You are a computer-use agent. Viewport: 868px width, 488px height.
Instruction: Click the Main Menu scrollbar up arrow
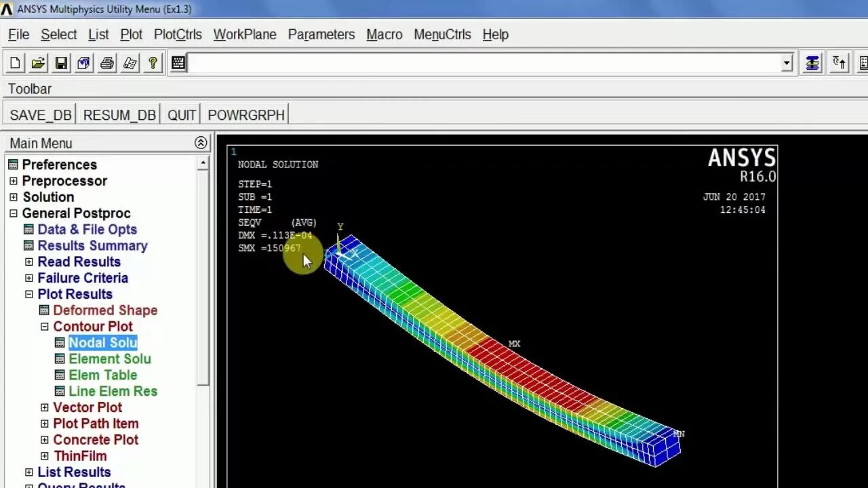pos(203,163)
